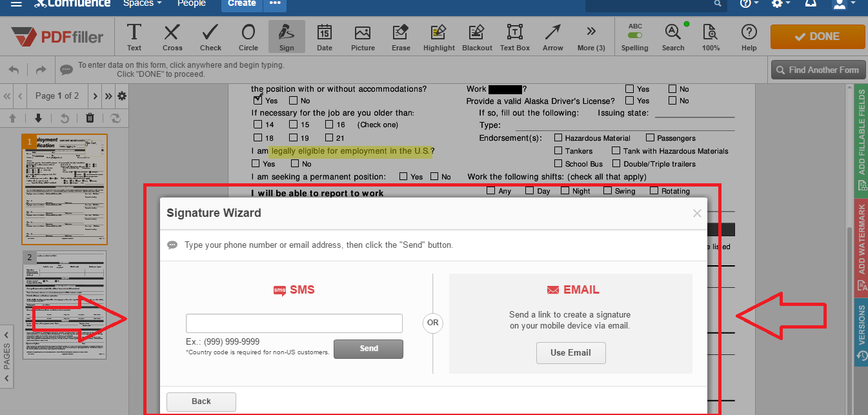
Task: Click the Confluence Create button
Action: pyautogui.click(x=242, y=3)
